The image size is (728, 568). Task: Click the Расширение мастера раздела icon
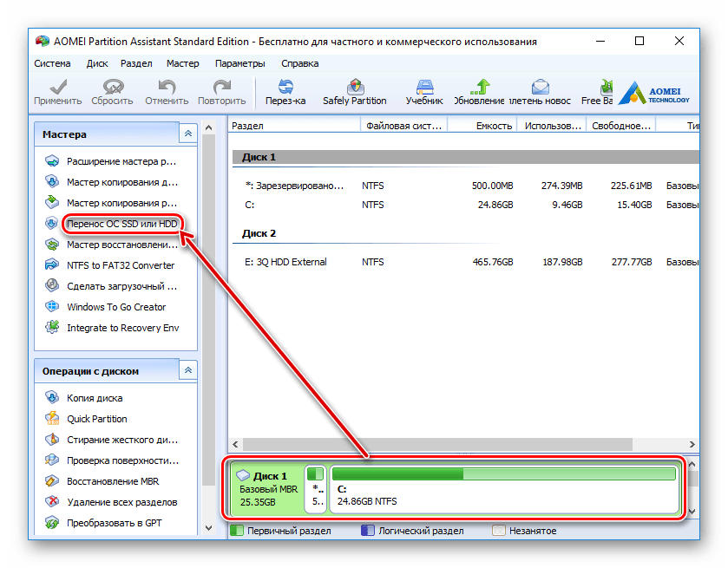[51, 161]
